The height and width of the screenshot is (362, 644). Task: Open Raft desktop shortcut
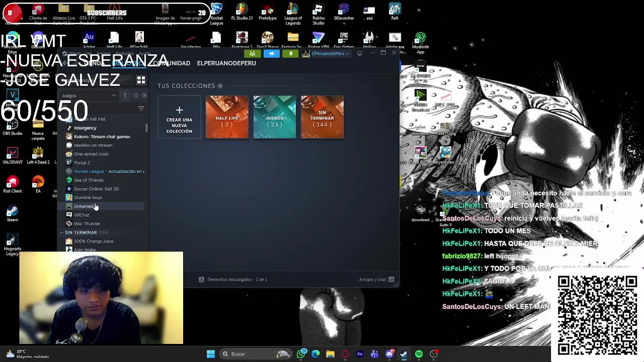[x=395, y=12]
